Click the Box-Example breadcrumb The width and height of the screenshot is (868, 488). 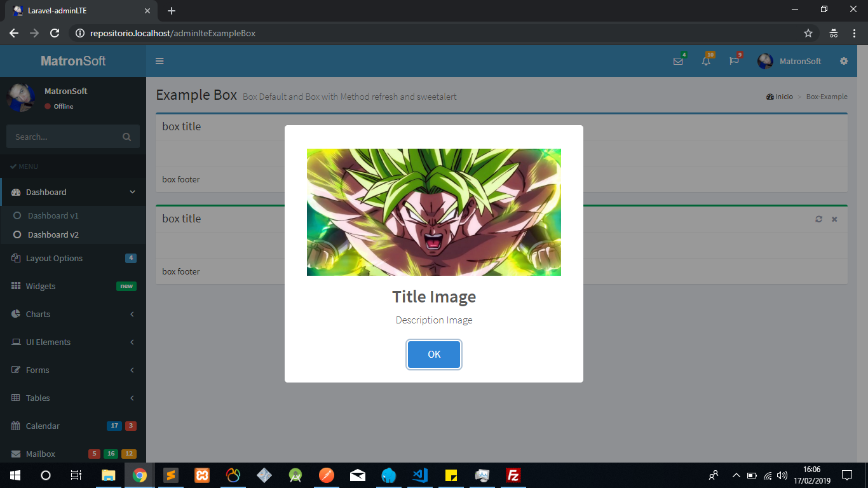(827, 97)
